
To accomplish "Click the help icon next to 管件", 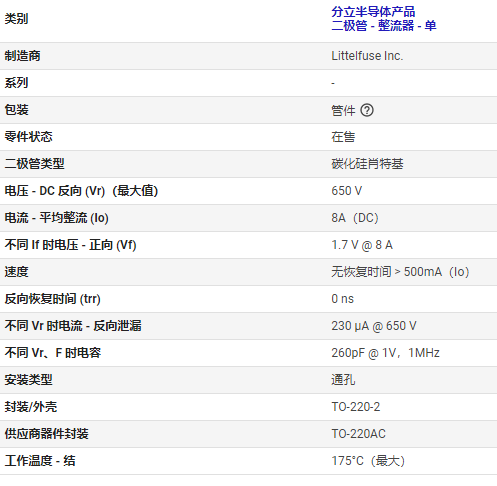I will 367,110.
